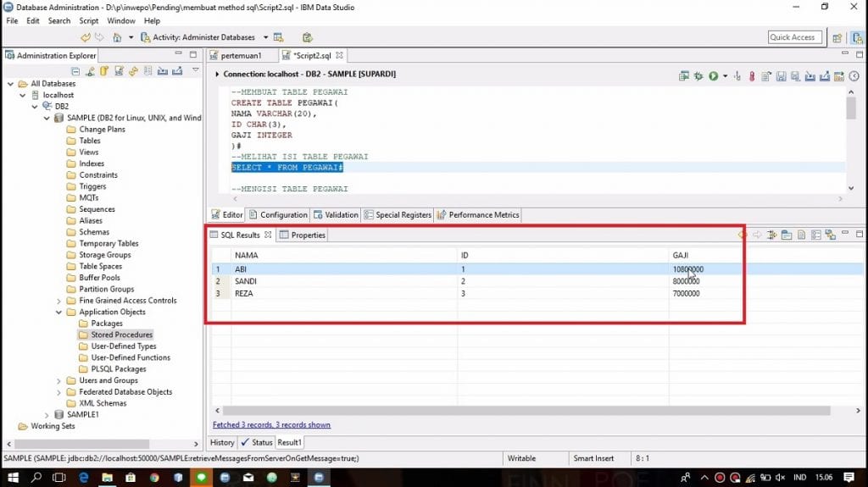
Task: Run the SQL script with green play icon
Action: [x=713, y=76]
